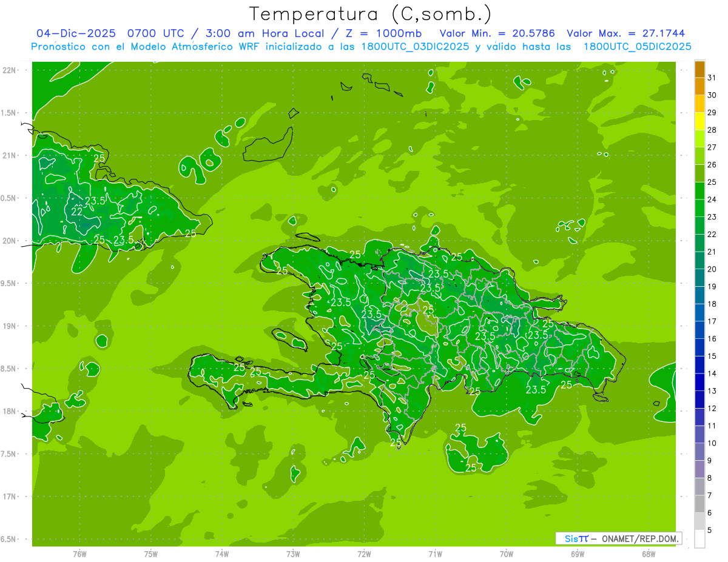Click the color scale label "10"
This screenshot has height=562, width=728.
712,443
